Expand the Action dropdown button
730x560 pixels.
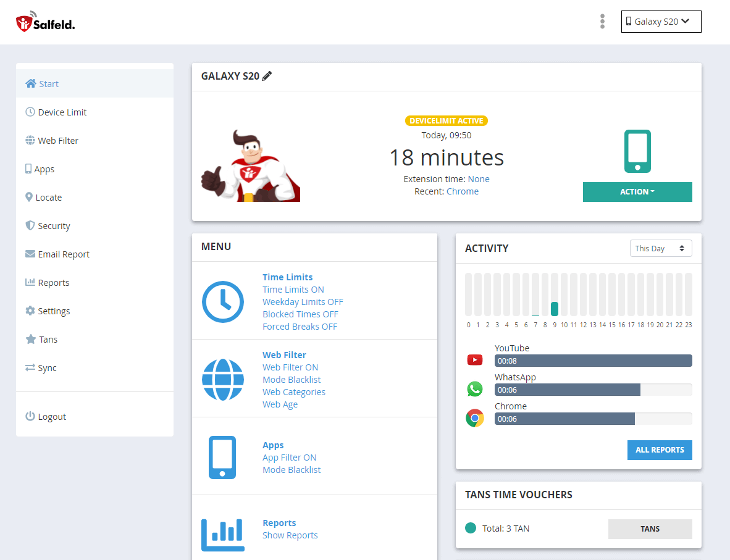click(x=637, y=192)
